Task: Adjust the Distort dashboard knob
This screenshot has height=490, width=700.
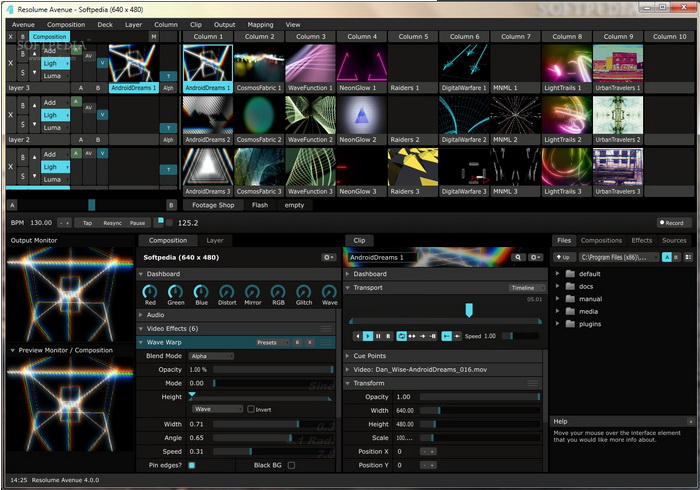Action: point(227,292)
